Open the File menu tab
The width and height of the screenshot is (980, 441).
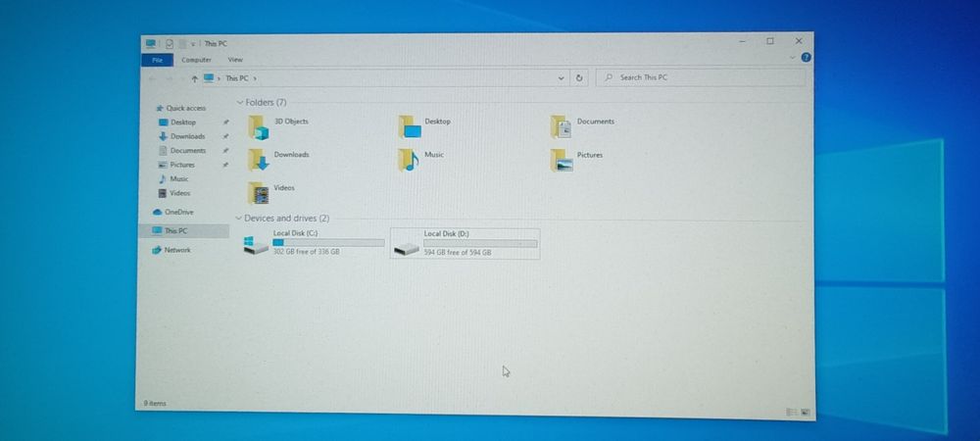pyautogui.click(x=158, y=60)
